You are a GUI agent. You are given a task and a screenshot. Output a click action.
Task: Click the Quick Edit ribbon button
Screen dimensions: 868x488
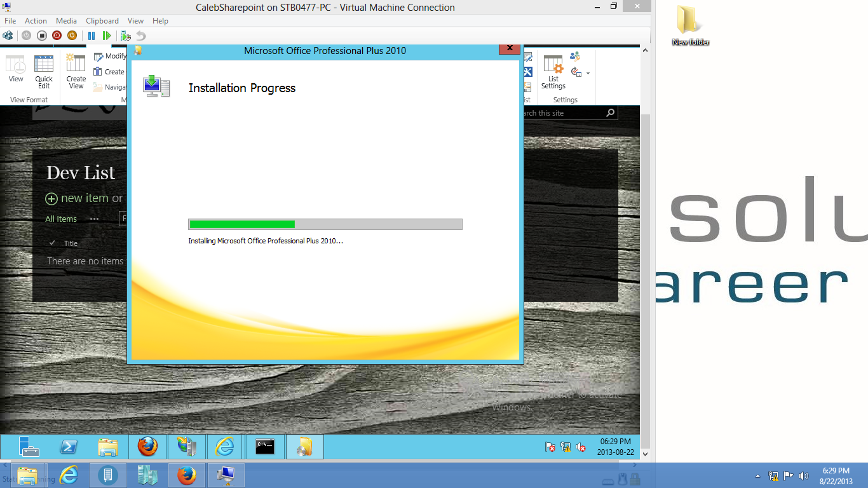(44, 72)
